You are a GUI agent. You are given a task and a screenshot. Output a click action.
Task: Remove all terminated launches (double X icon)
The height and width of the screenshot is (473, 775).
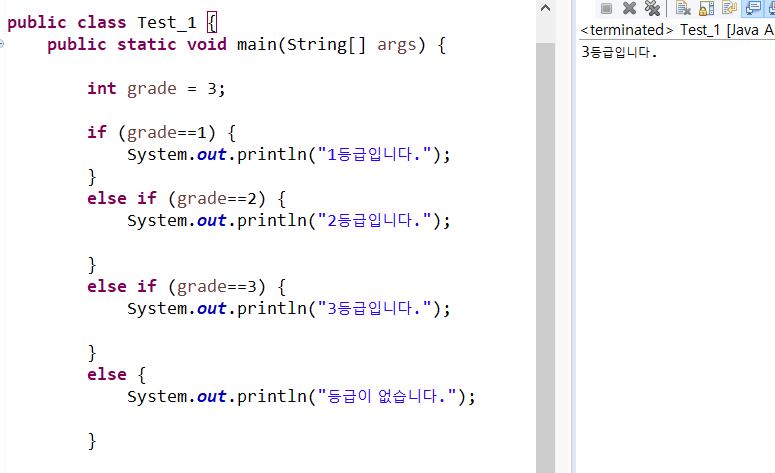point(652,8)
